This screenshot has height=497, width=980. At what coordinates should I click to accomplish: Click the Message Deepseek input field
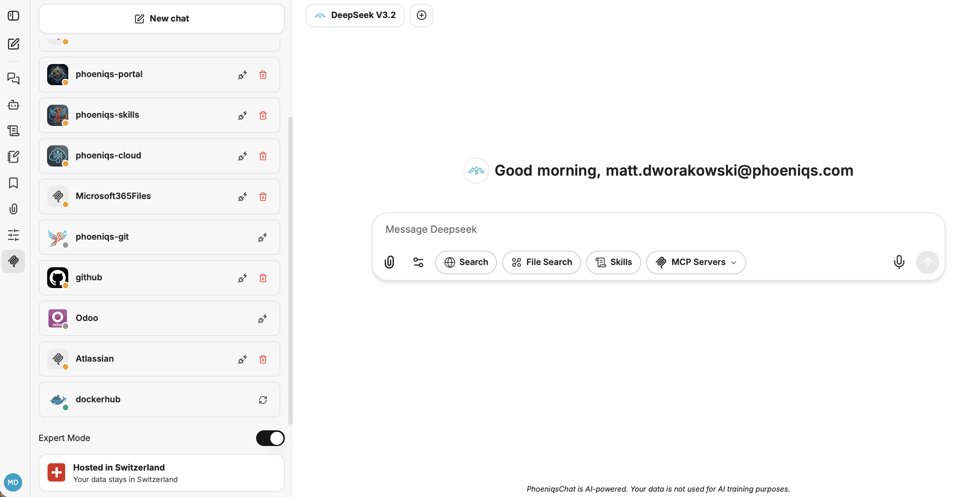(658, 229)
